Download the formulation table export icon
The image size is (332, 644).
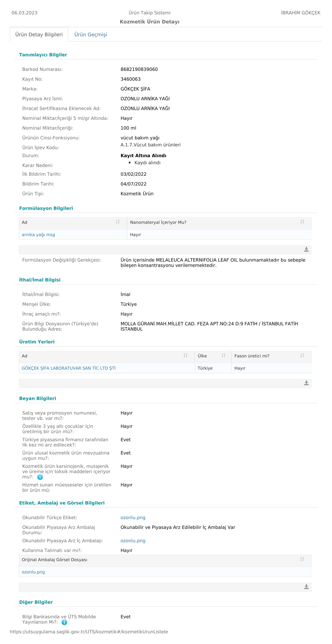click(x=306, y=249)
